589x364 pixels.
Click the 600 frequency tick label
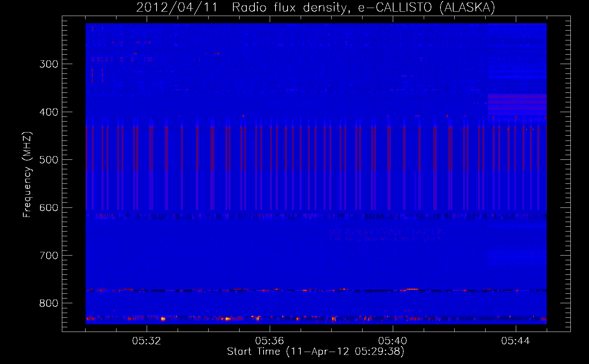click(49, 208)
